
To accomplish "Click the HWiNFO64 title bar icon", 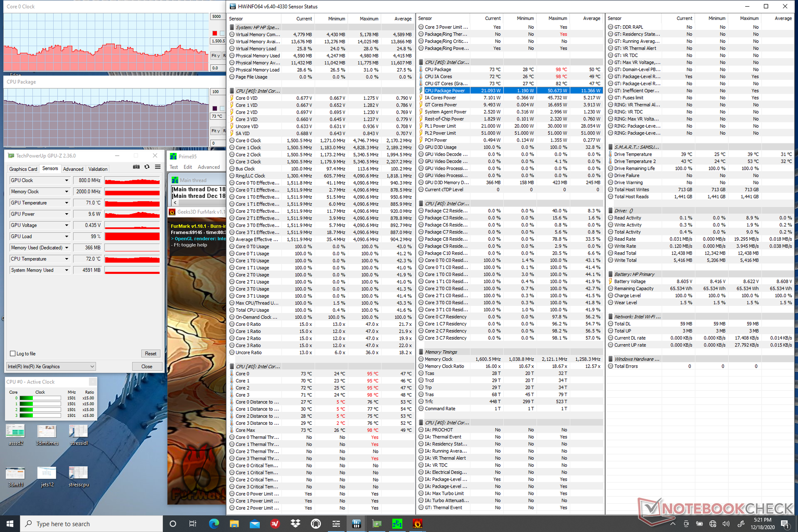I will click(x=232, y=7).
